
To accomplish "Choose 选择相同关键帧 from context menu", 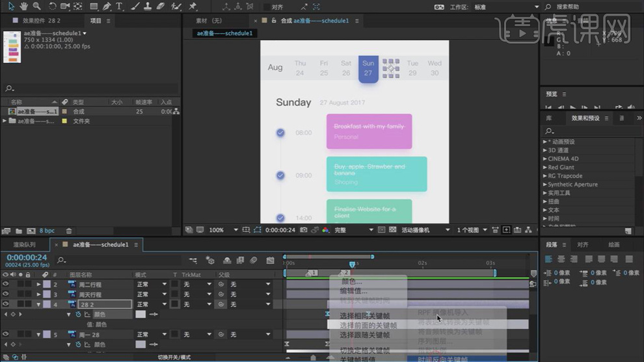I will pos(365,316).
